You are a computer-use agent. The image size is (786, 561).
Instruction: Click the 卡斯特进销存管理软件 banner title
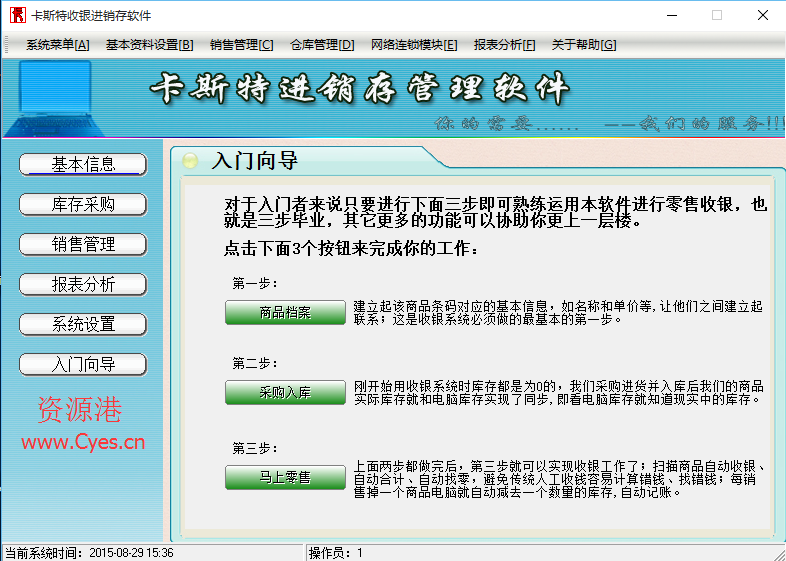point(359,88)
